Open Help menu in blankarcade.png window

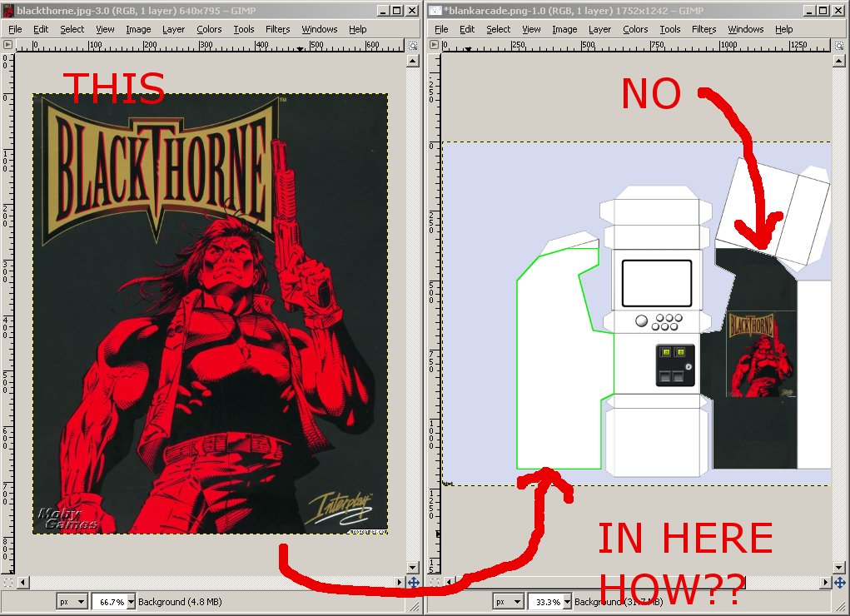pos(783,29)
